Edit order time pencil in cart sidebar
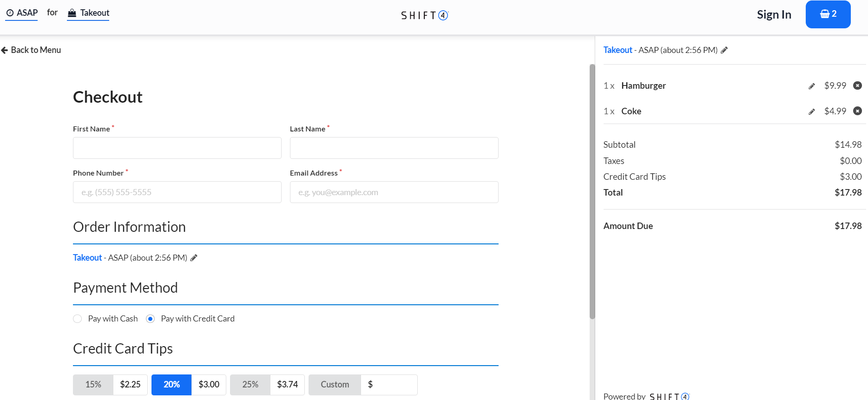 pyautogui.click(x=724, y=50)
